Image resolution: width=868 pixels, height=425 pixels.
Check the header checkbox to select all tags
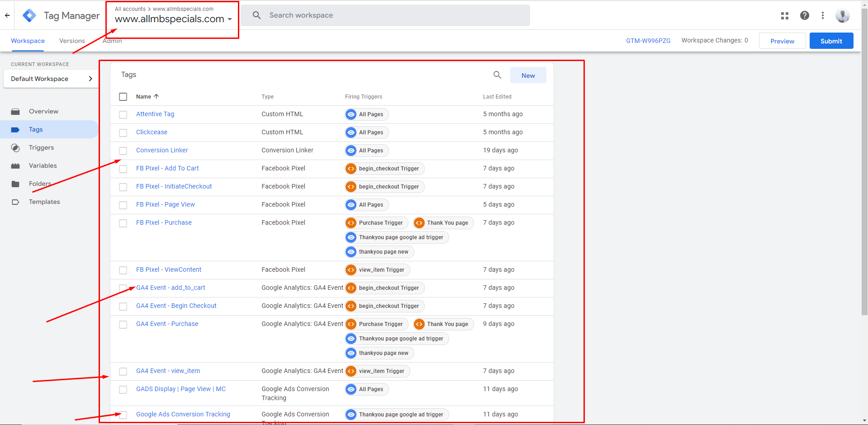[x=123, y=96]
